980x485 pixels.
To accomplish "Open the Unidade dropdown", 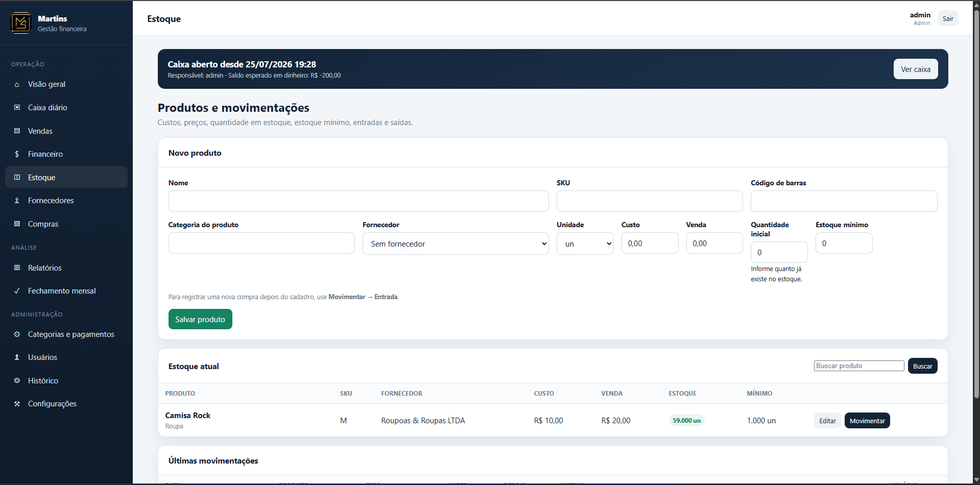I will [585, 244].
